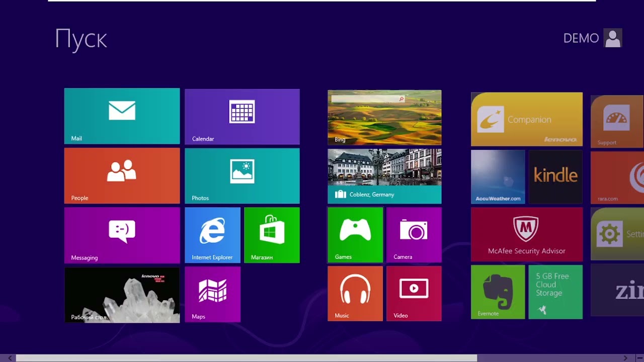Open the rara.com tile
The width and height of the screenshot is (644, 362).
(617, 177)
